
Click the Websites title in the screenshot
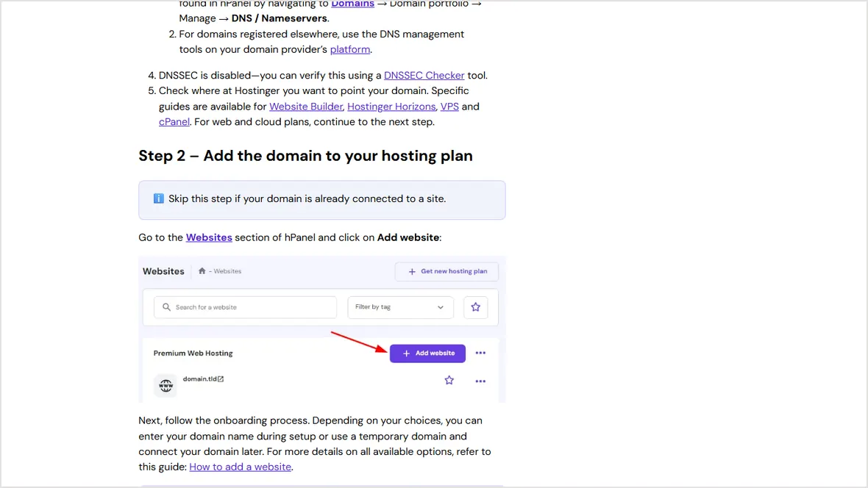point(163,272)
